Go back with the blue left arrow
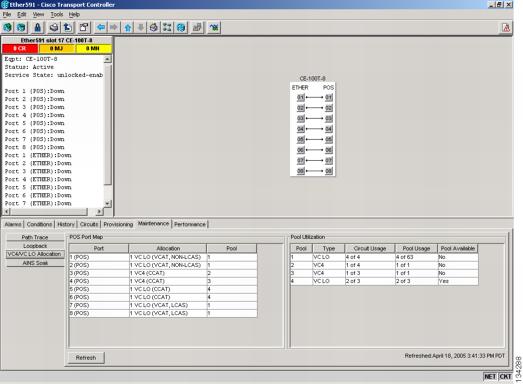This screenshot has height=384, width=523. coord(101,27)
